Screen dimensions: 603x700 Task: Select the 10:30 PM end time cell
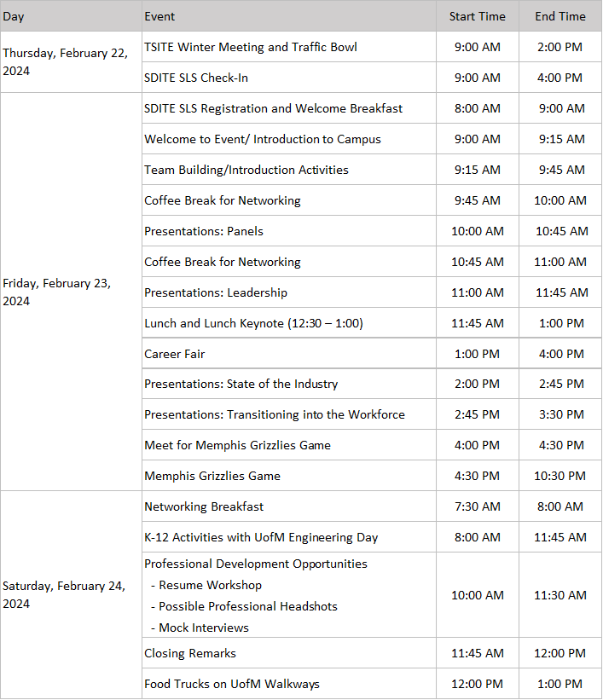pos(560,476)
